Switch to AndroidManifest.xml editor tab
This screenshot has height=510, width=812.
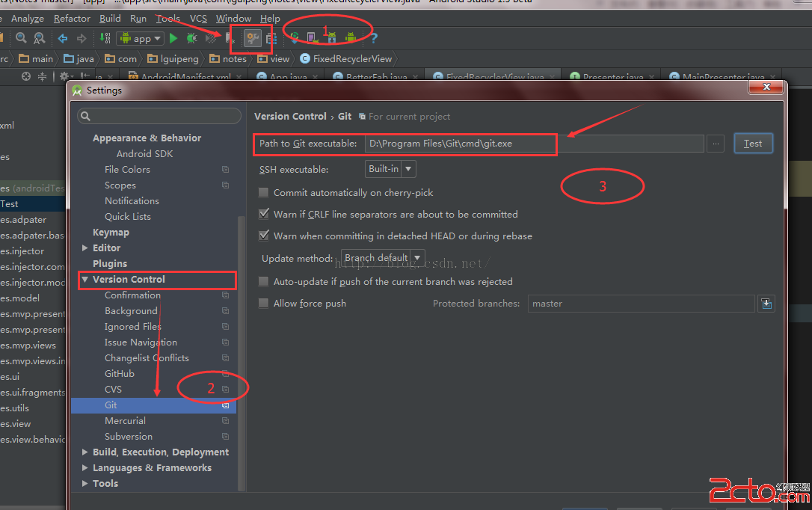[185, 76]
